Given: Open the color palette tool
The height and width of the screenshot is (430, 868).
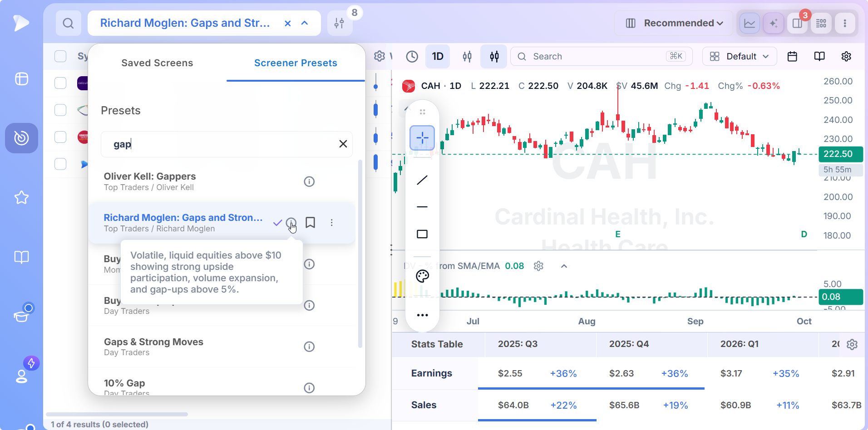Looking at the screenshot, I should (x=422, y=276).
